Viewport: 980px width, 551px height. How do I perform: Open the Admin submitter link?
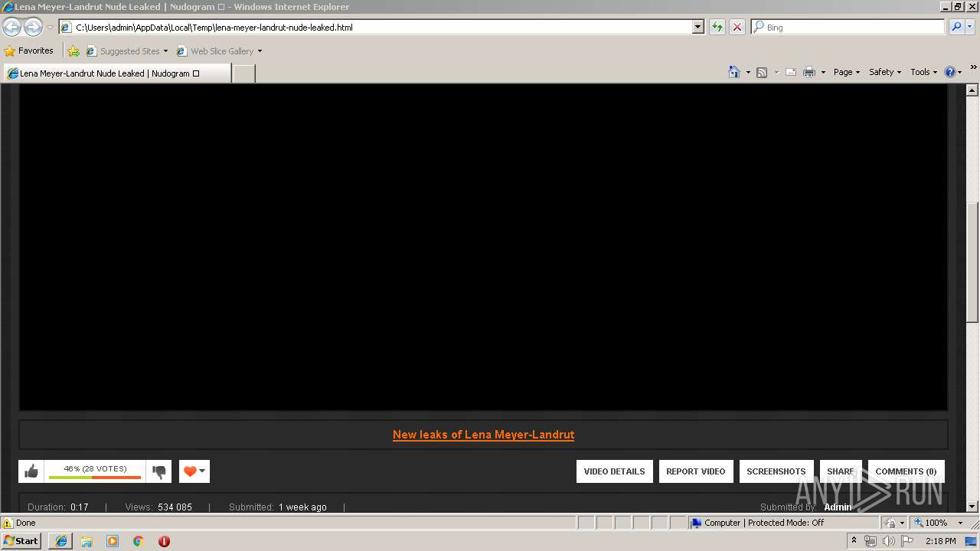tap(838, 507)
